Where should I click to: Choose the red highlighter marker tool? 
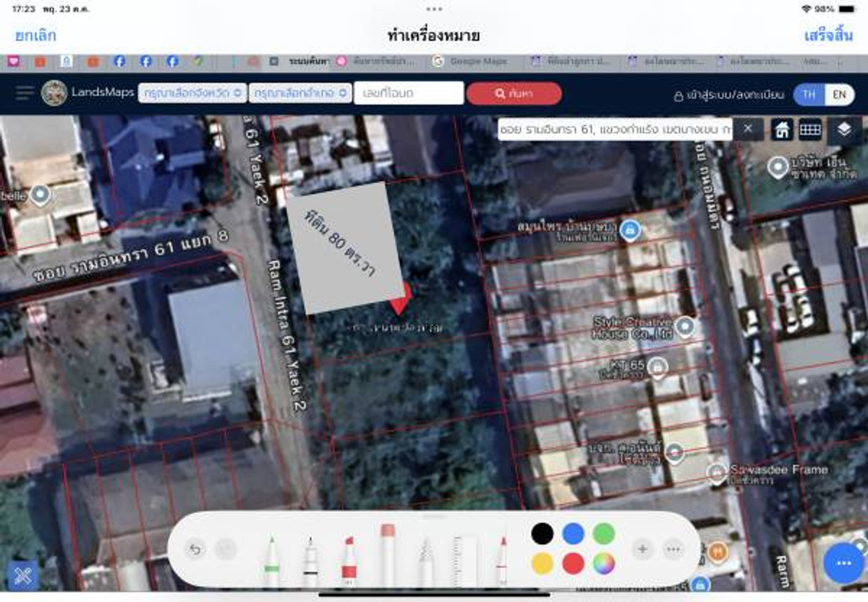pos(349,561)
